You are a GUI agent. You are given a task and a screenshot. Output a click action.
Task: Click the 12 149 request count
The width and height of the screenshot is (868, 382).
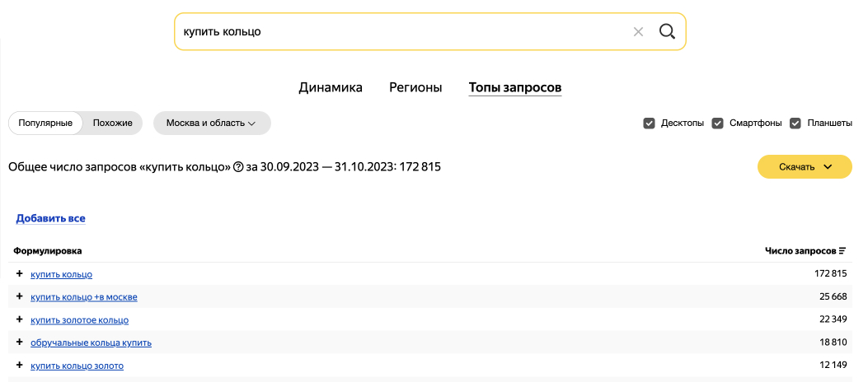pos(833,366)
